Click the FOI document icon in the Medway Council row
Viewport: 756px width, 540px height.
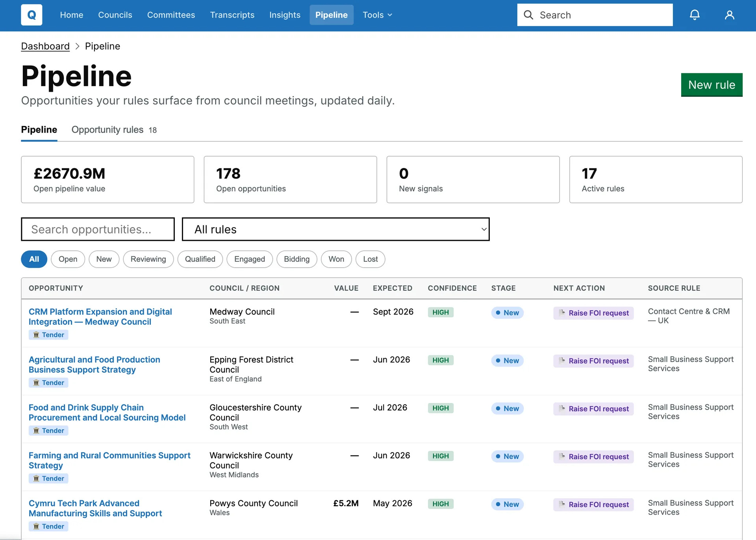[x=562, y=313]
